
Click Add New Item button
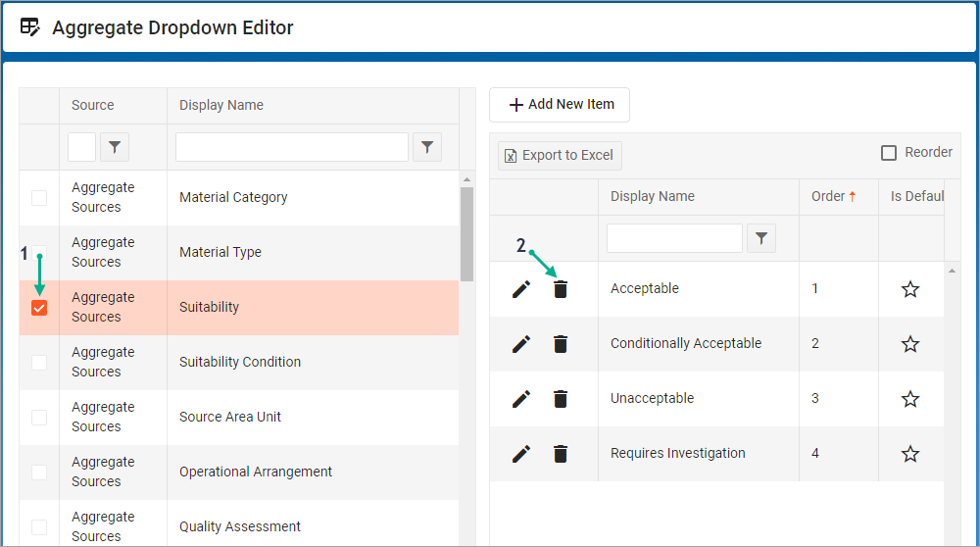pos(560,105)
